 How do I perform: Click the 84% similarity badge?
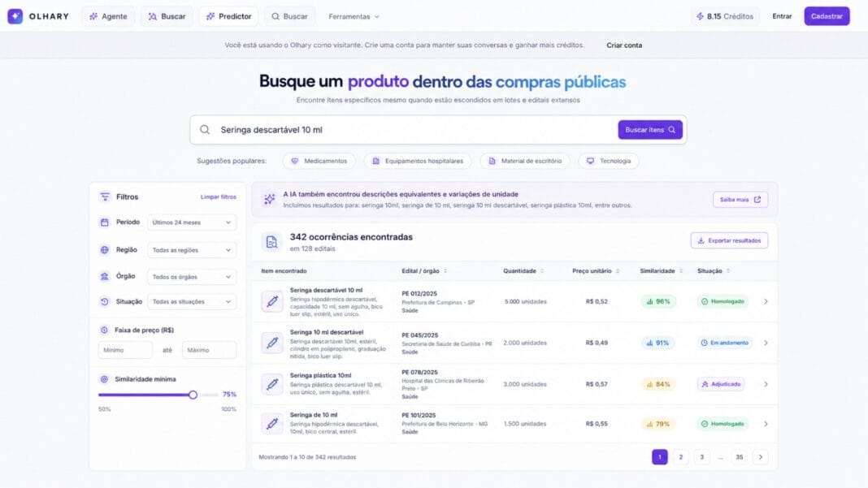coord(658,384)
